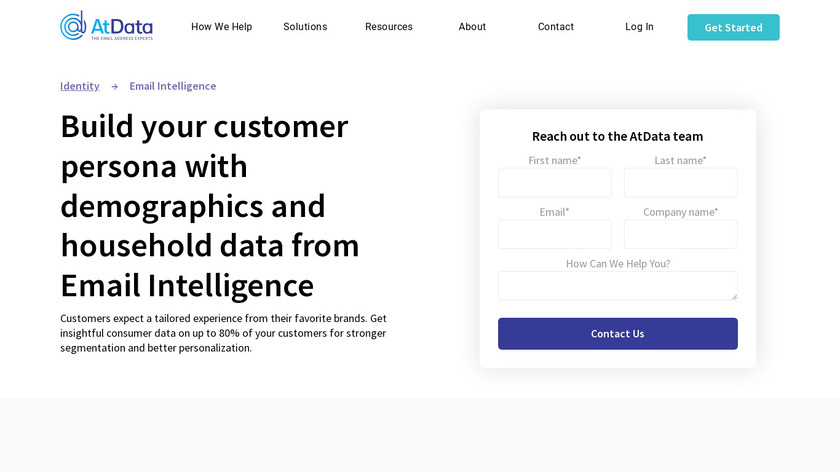
Task: Go to the Contact page
Action: pos(556,27)
